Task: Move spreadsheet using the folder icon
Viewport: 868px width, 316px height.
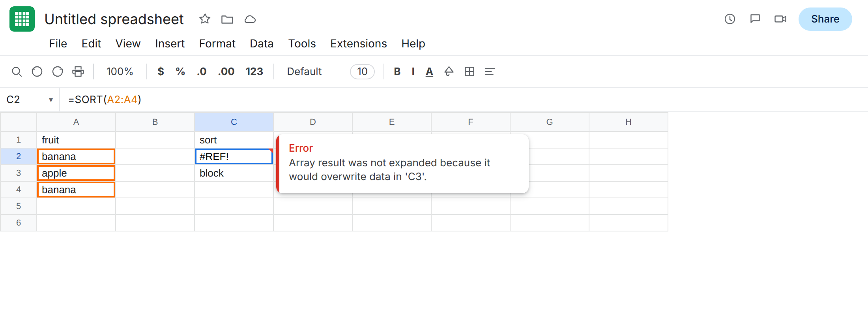Action: coord(227,19)
